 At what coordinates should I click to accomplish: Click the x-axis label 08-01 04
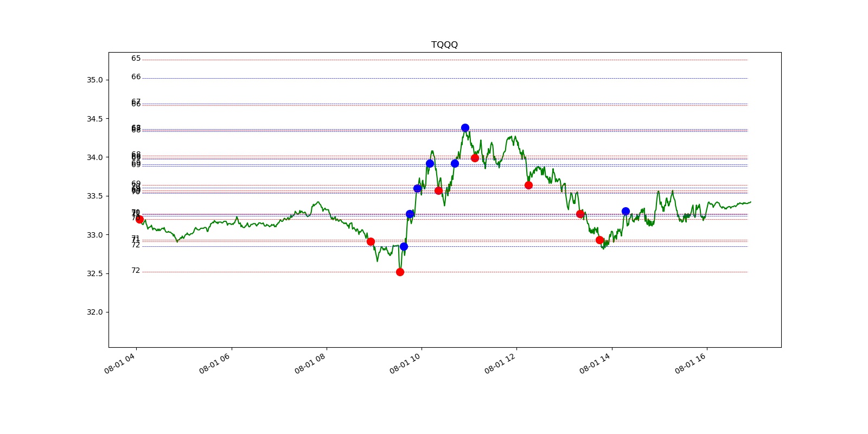[x=119, y=363]
